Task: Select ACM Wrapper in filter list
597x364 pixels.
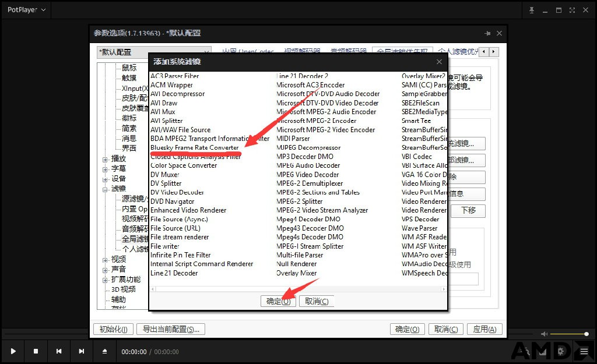Action: [x=171, y=85]
